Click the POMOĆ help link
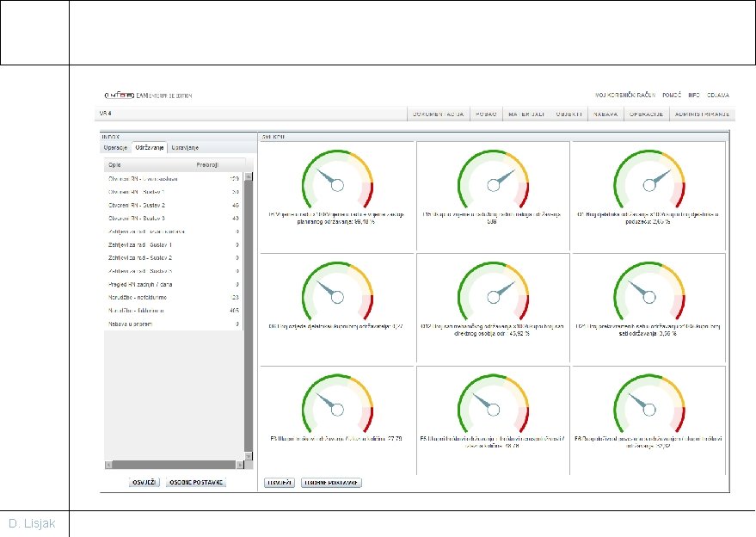 click(x=672, y=96)
